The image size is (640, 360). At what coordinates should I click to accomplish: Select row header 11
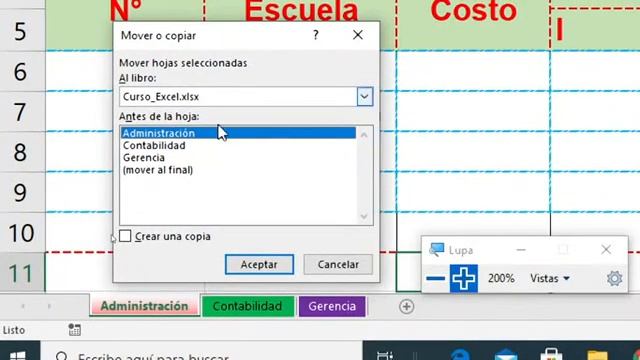click(x=21, y=273)
